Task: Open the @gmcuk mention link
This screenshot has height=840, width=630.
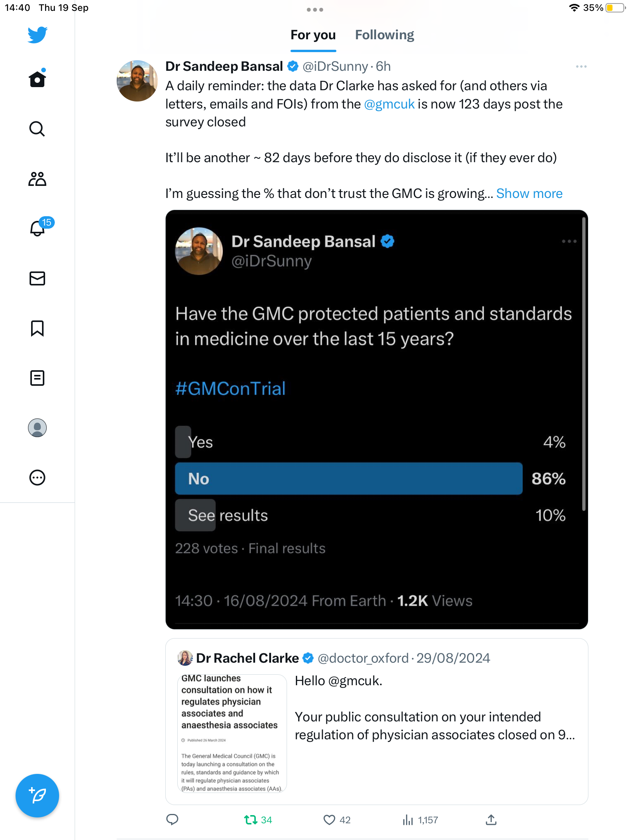Action: pyautogui.click(x=389, y=104)
